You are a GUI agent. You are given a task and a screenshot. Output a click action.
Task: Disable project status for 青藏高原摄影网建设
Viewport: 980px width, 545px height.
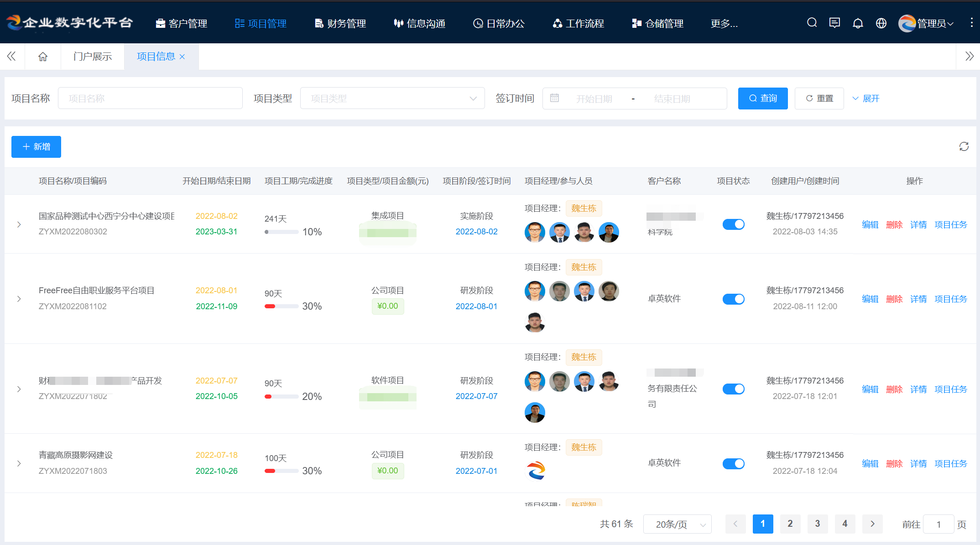coord(733,463)
